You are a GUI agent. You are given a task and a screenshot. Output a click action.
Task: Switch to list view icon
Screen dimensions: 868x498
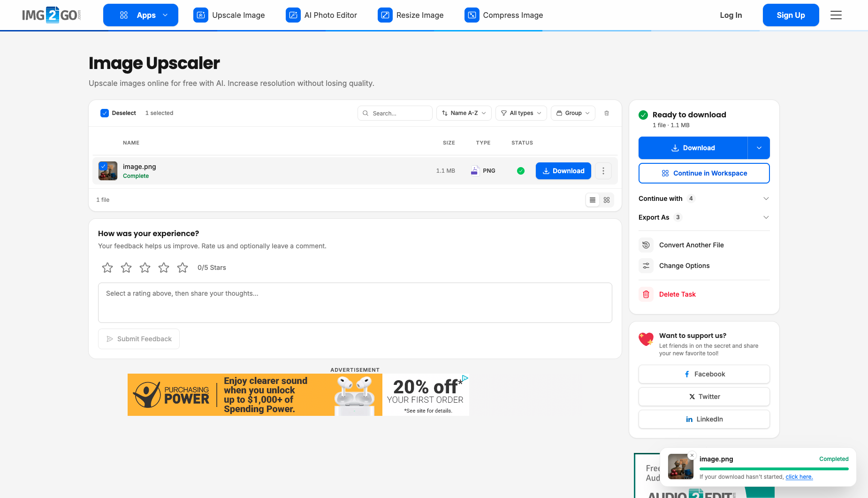tap(593, 200)
